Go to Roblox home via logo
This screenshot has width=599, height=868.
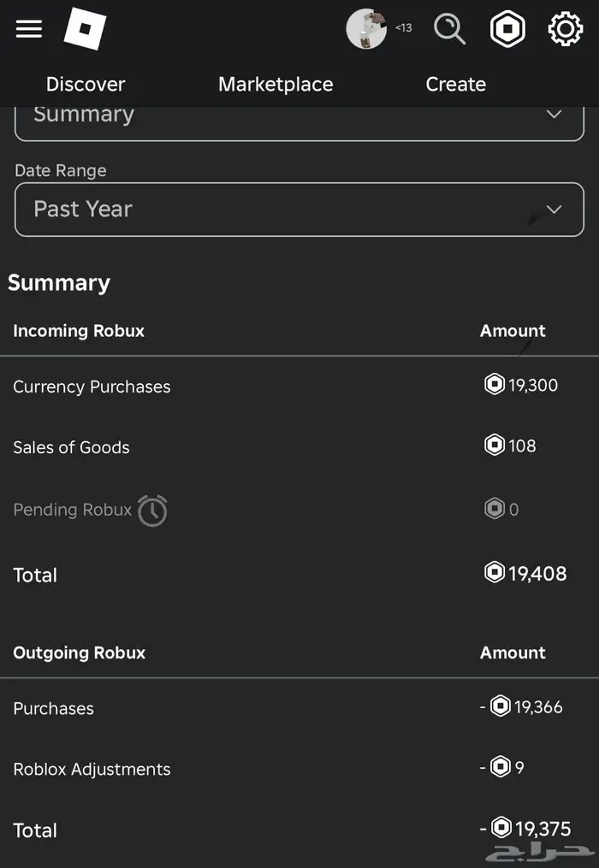85,28
